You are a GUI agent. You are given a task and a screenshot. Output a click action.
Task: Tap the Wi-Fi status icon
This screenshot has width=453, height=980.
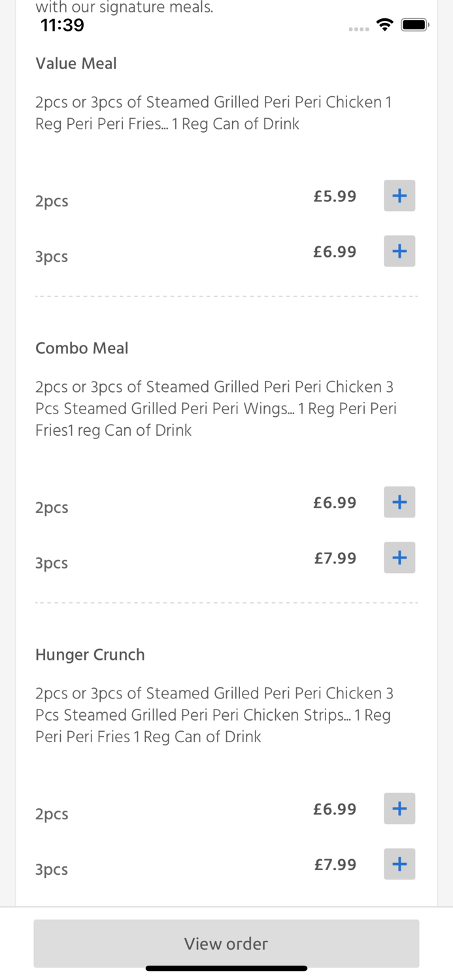(x=385, y=24)
